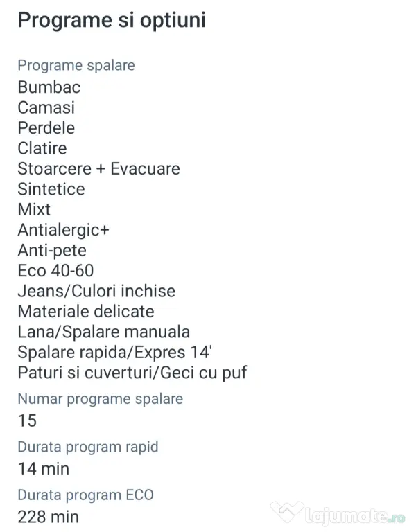
Task: Click the Antialergic+ list item
Action: click(x=64, y=230)
